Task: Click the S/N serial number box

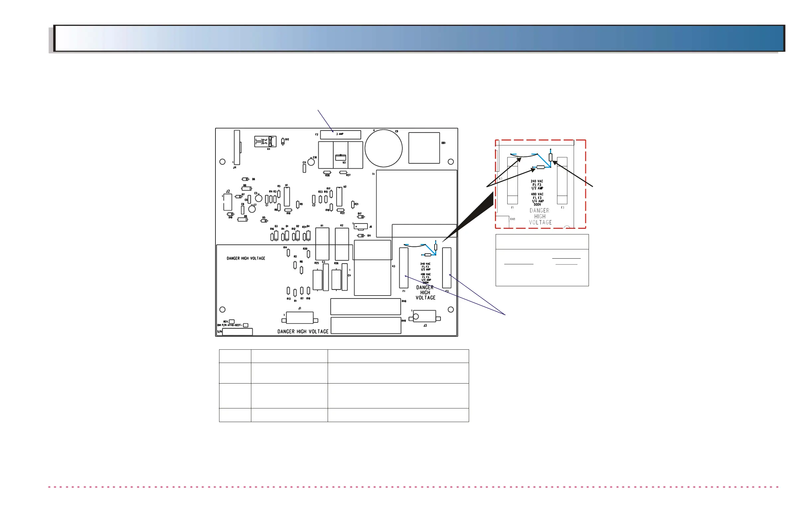Action: [237, 331]
